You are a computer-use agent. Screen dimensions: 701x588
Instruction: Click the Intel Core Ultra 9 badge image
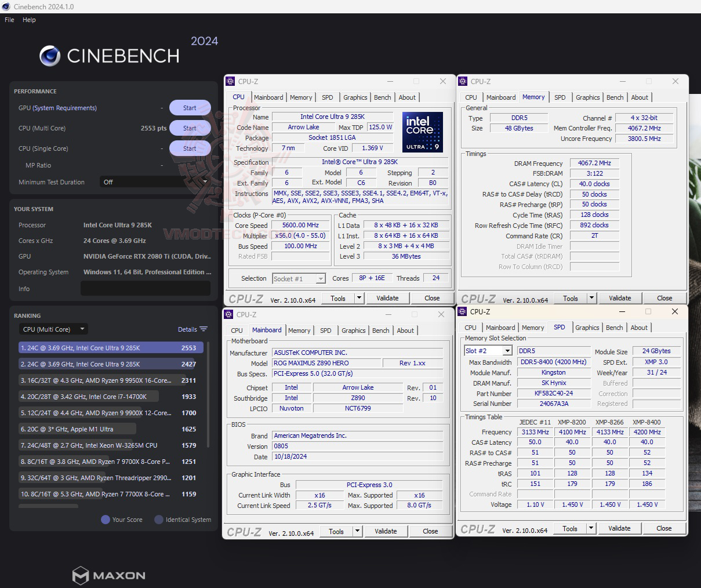(x=423, y=132)
